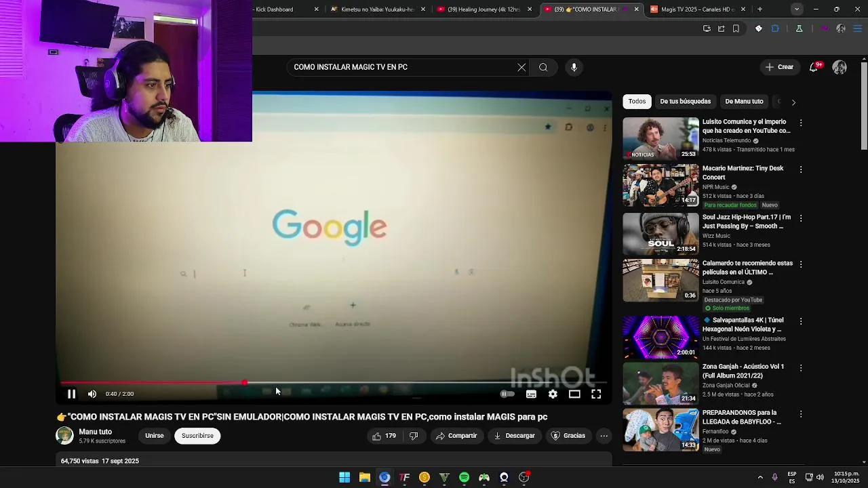Enter fullscreen mode in the player
Image resolution: width=868 pixels, height=488 pixels.
[596, 394]
